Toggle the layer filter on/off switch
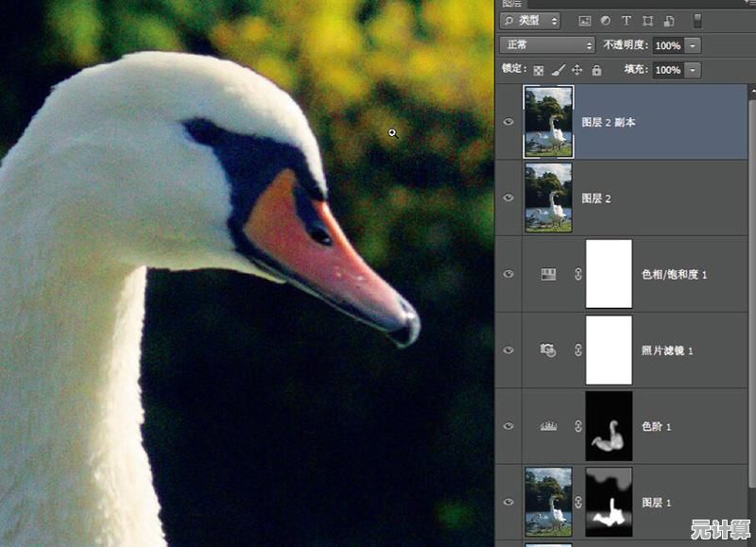Image resolution: width=756 pixels, height=547 pixels. tap(697, 20)
